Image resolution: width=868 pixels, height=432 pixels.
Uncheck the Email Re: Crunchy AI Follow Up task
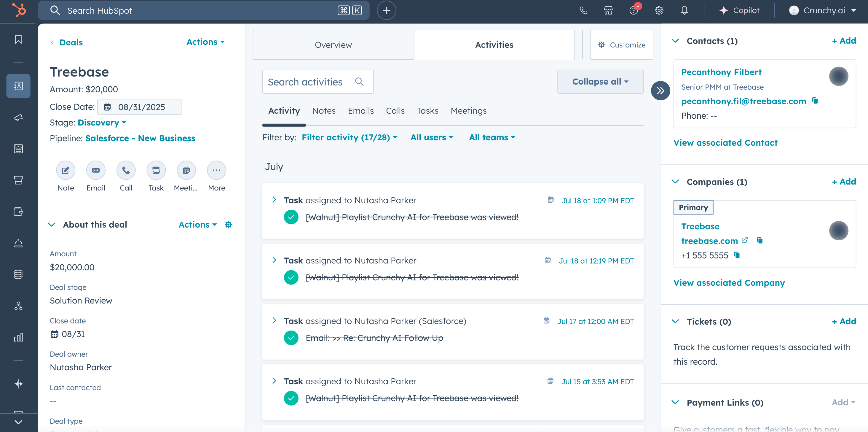coord(291,338)
